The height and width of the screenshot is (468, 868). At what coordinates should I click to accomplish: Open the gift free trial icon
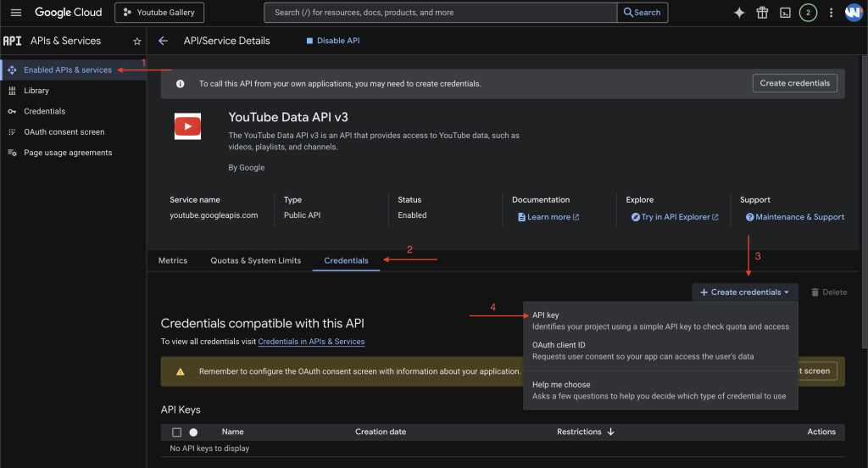pyautogui.click(x=762, y=13)
